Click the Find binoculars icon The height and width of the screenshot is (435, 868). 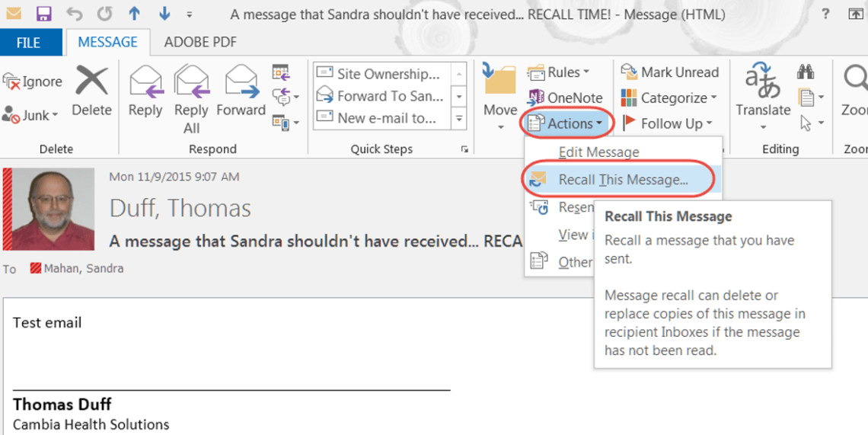tap(805, 72)
